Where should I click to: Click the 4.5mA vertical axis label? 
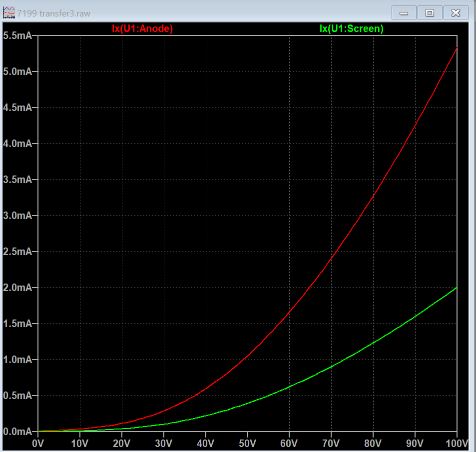tap(17, 107)
